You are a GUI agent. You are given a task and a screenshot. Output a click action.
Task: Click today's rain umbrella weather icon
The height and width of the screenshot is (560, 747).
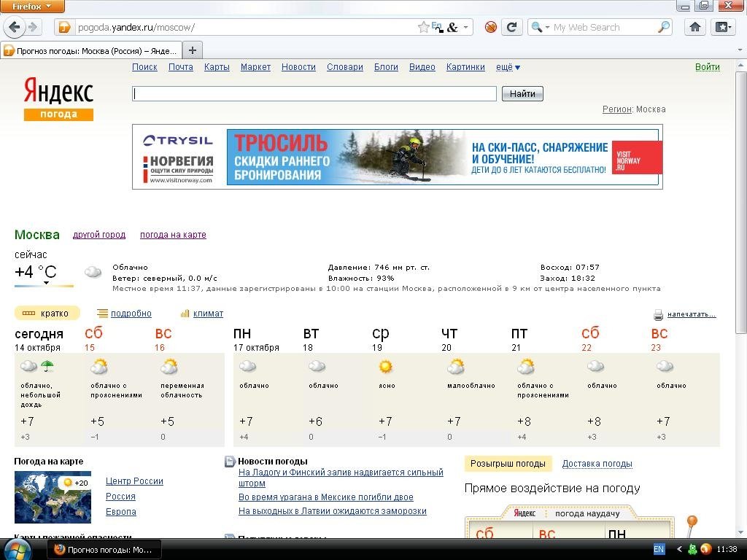[x=47, y=366]
